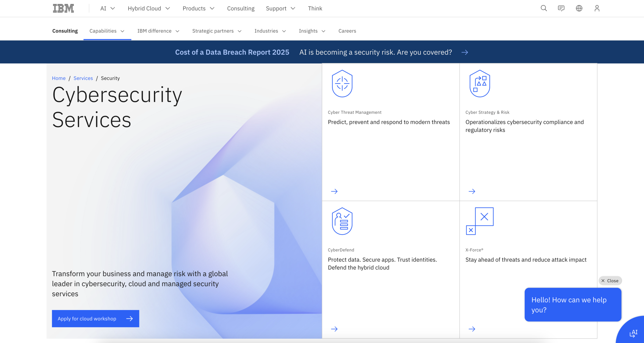Select the Think menu item
This screenshot has width=644, height=343.
point(315,8)
